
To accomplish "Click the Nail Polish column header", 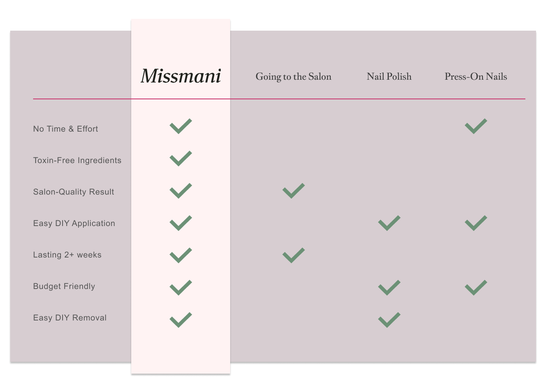I will pyautogui.click(x=389, y=76).
